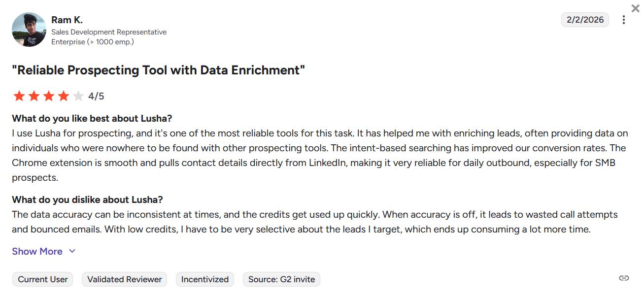The height and width of the screenshot is (297, 644).
Task: Open Ram K.'s profile picture
Action: coord(29,30)
